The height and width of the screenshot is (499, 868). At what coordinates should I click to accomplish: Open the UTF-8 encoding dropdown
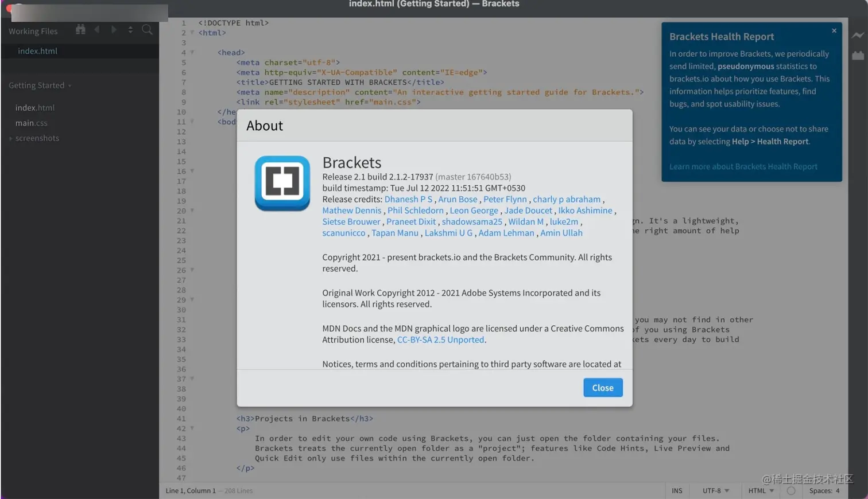tap(716, 490)
